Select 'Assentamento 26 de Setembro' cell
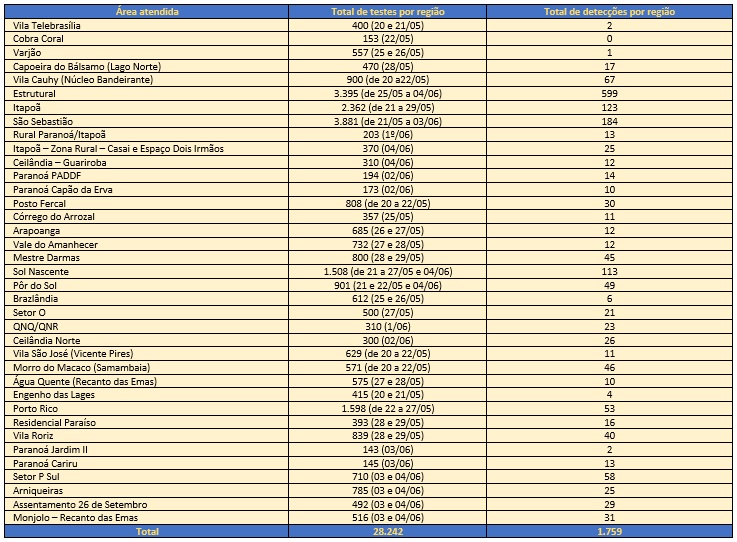Image resolution: width=737 pixels, height=542 pixels. (x=147, y=504)
